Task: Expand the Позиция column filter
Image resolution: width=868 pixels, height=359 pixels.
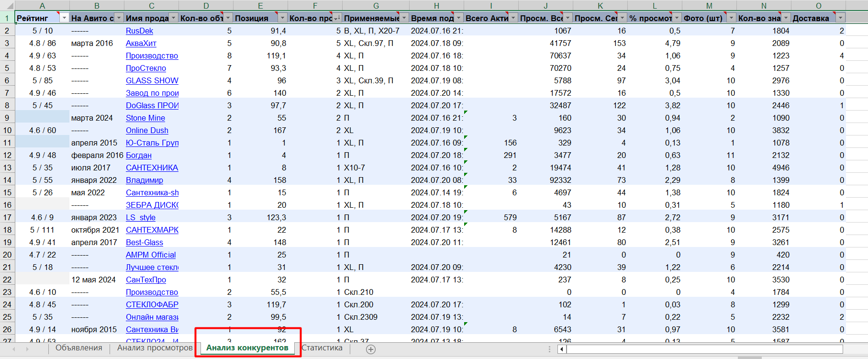Action: pyautogui.click(x=282, y=18)
